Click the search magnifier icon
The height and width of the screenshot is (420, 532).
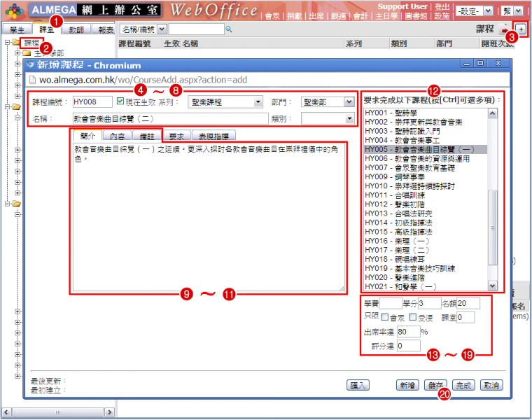tap(229, 29)
